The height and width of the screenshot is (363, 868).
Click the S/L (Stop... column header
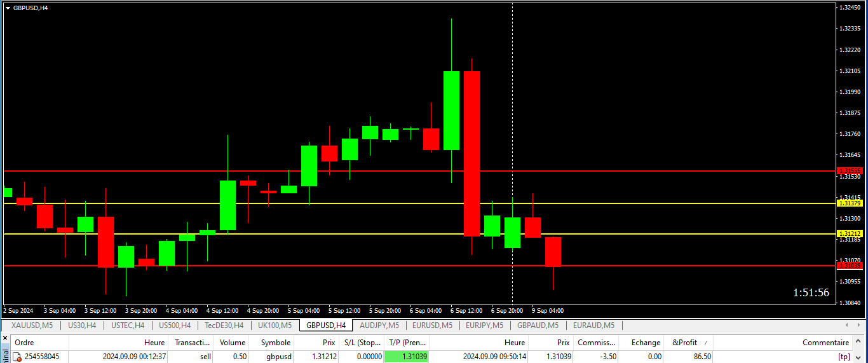point(362,343)
